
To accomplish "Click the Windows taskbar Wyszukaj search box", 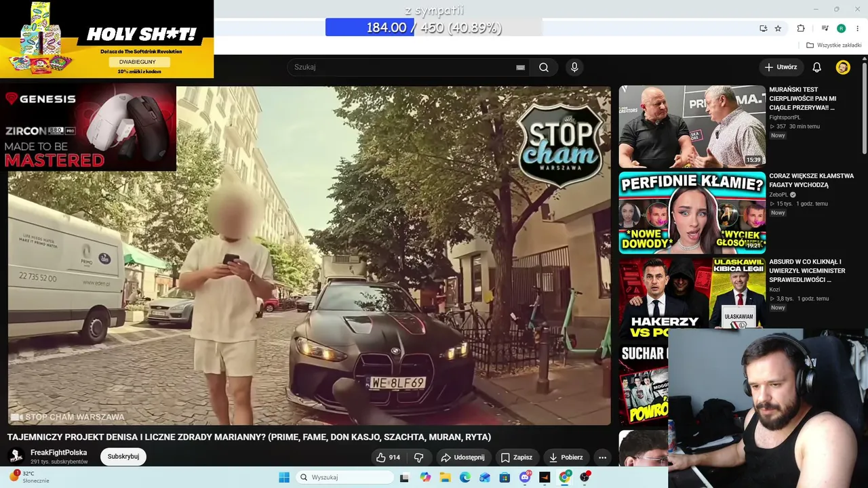I will tap(344, 477).
